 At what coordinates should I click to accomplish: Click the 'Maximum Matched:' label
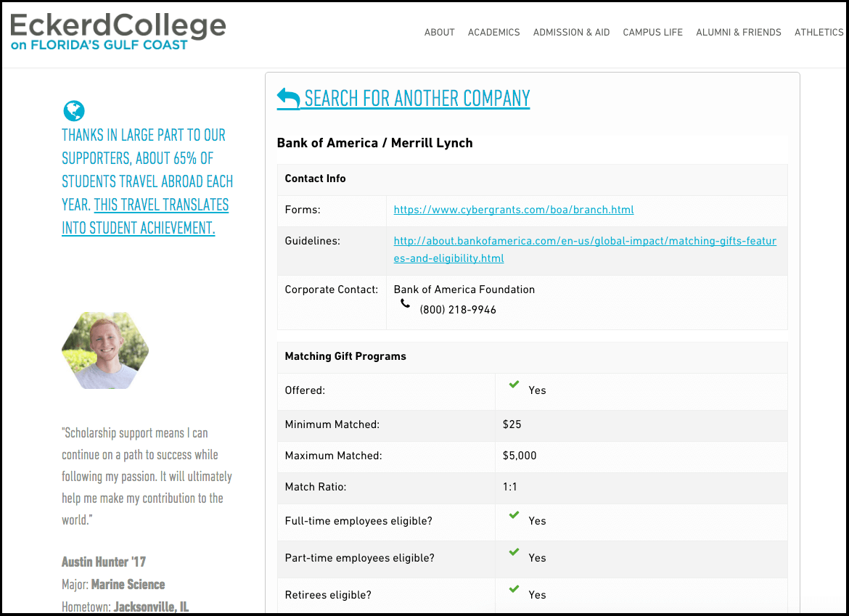pyautogui.click(x=334, y=456)
